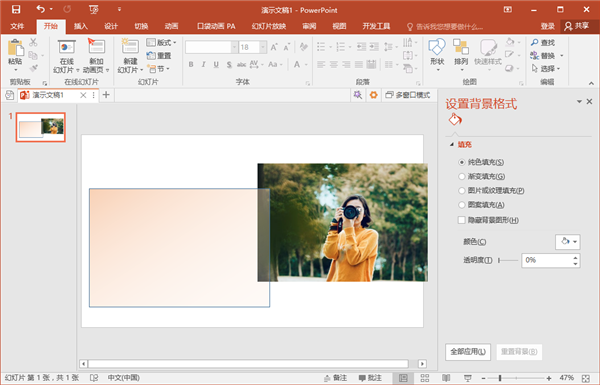Clear all text formatting
Image resolution: width=600 pixels, height=385 pixels.
coord(304,47)
